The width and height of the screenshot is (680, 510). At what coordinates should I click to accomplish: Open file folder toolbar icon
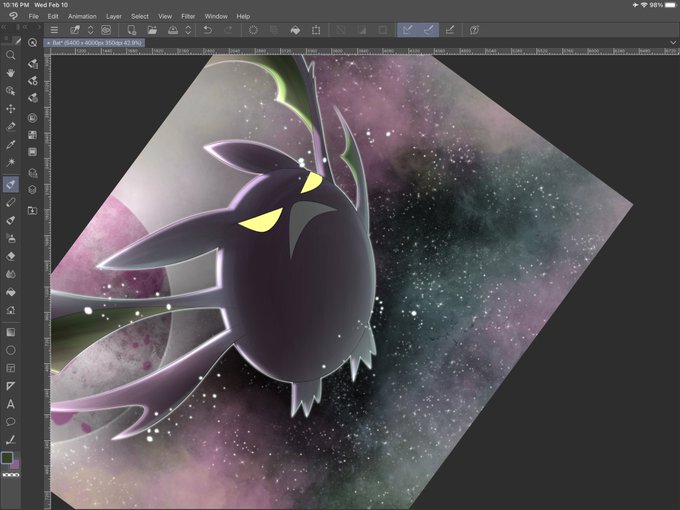pyautogui.click(x=152, y=30)
